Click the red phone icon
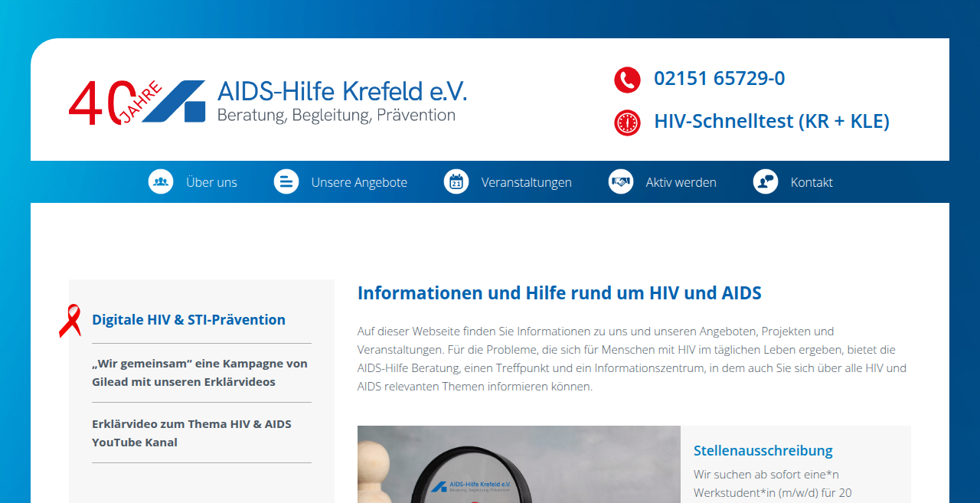The image size is (980, 503). (627, 80)
